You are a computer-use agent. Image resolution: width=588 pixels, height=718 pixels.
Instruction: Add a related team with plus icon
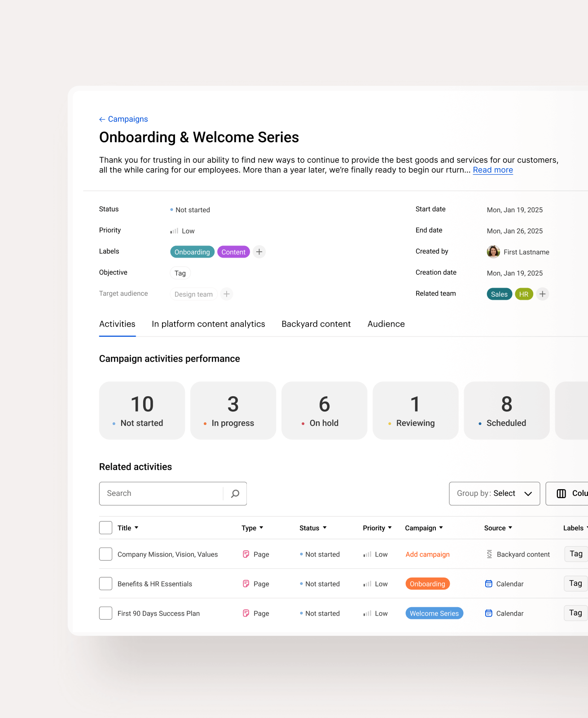542,294
